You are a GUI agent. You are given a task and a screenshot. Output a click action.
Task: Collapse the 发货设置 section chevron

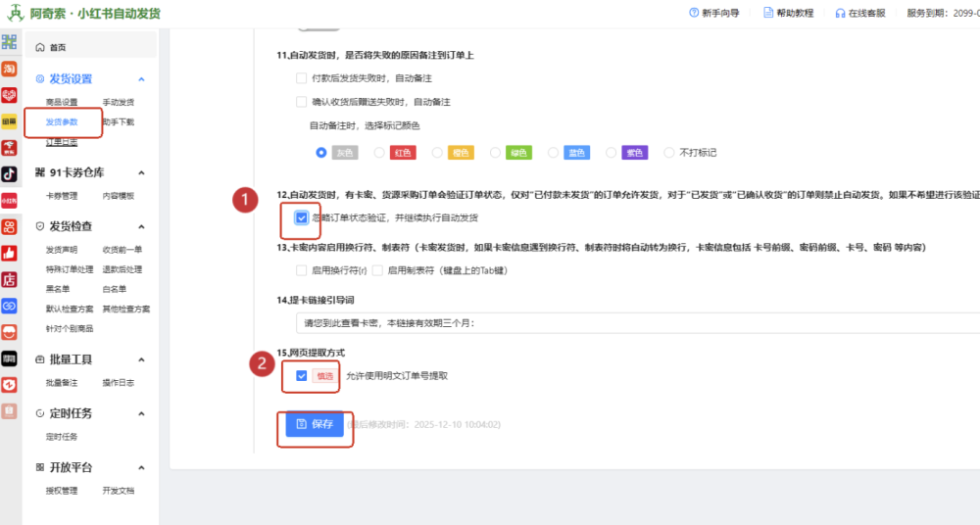point(141,79)
